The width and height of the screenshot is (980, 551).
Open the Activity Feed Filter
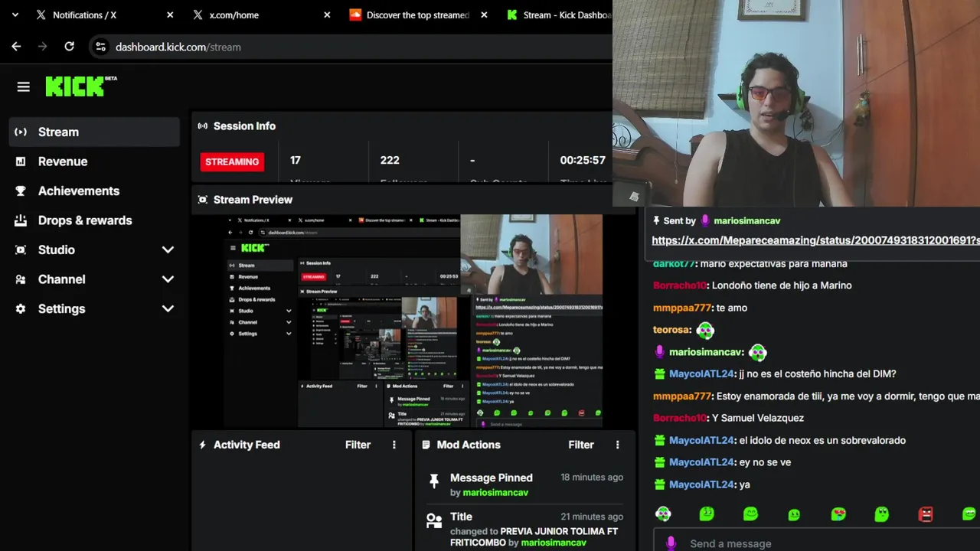tap(358, 445)
